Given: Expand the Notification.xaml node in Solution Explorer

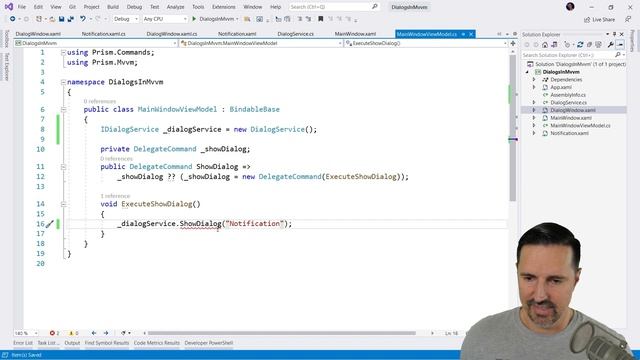Looking at the screenshot, I should [534, 133].
